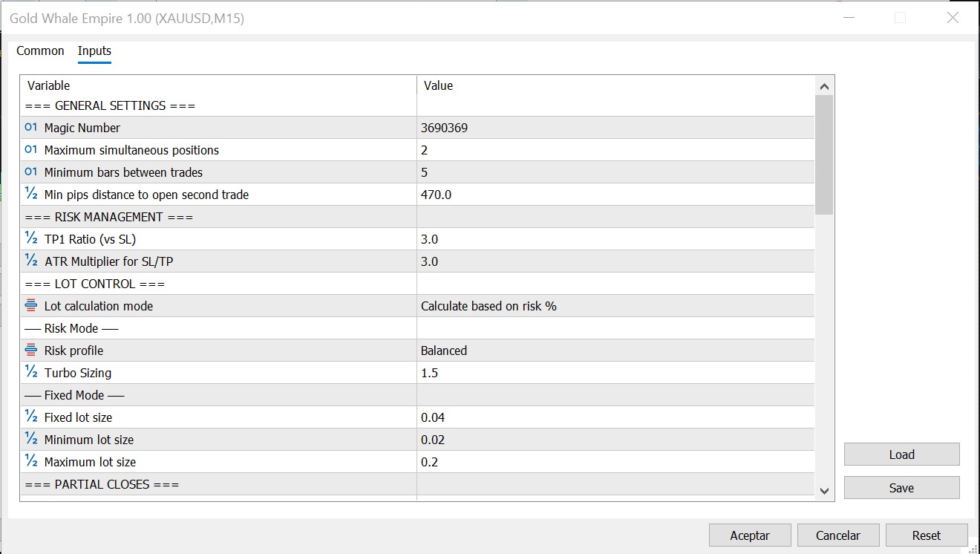Screen dimensions: 980x554
Task: Click the scrollbar down arrow
Action: (824, 491)
